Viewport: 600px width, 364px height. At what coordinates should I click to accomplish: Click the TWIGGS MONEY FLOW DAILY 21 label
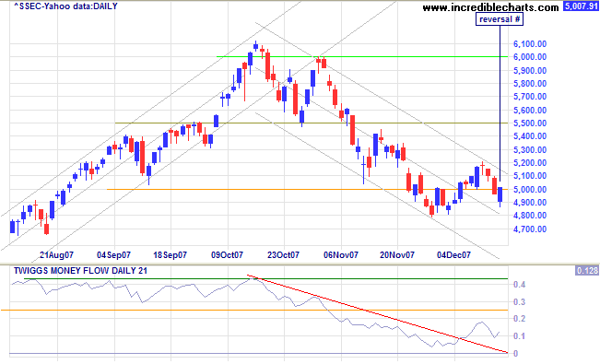[x=80, y=271]
